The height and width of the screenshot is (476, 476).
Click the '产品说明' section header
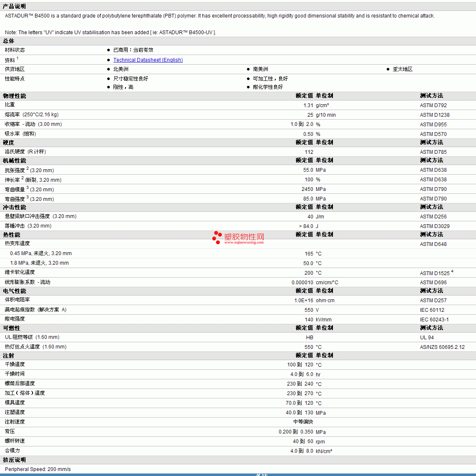[14, 6]
